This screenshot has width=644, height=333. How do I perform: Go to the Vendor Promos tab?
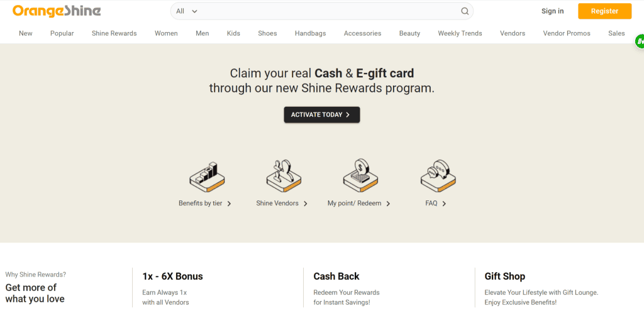[x=567, y=33]
